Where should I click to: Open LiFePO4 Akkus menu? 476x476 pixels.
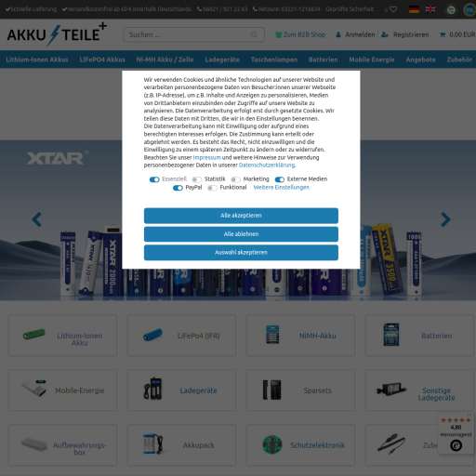pos(102,59)
